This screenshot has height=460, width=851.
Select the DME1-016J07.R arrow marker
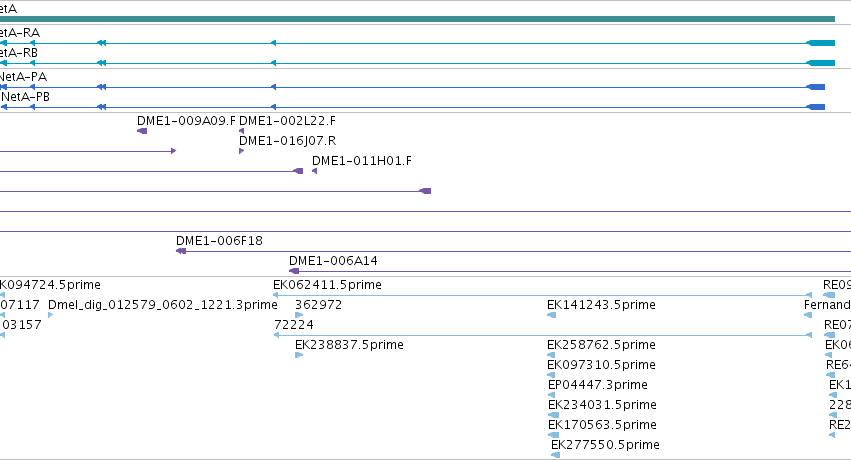coord(242,151)
